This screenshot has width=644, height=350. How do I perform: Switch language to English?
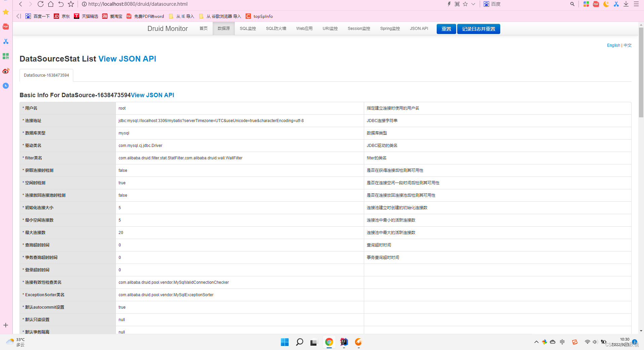[613, 45]
